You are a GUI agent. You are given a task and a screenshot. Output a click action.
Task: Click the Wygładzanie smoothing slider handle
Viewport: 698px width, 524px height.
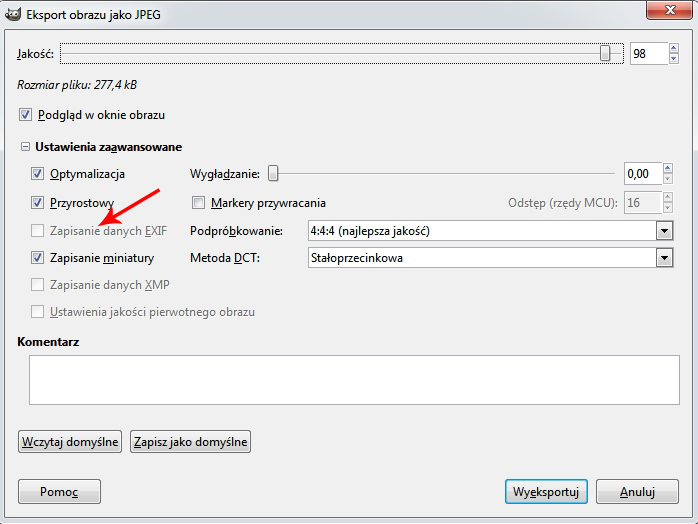(x=272, y=173)
